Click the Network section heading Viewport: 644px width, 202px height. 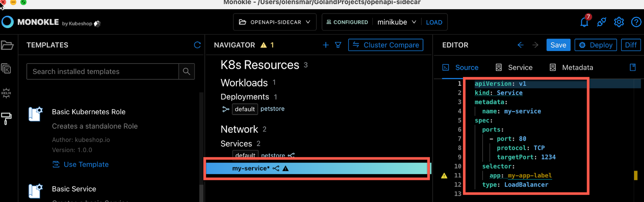click(x=239, y=129)
